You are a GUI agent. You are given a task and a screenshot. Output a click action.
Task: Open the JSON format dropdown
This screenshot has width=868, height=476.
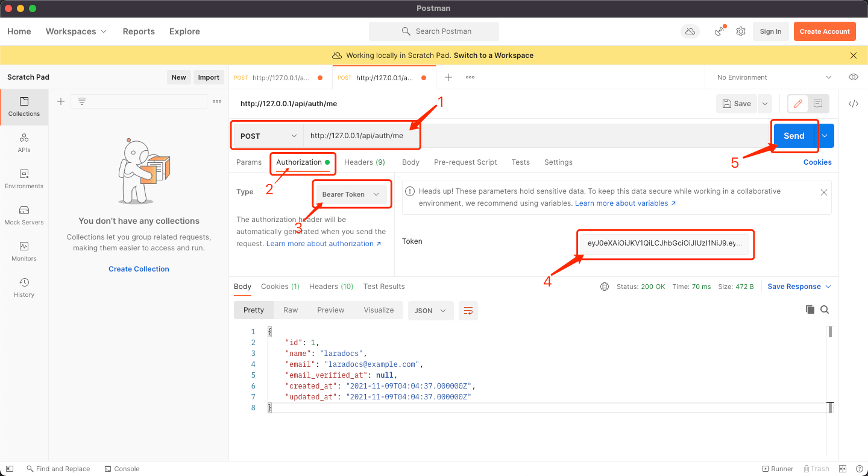click(x=430, y=311)
